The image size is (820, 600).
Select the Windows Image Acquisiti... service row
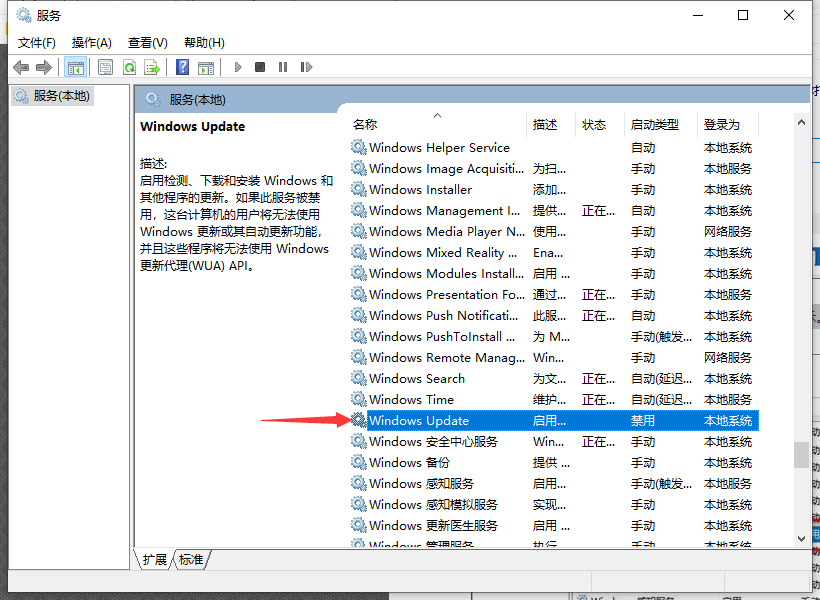554,168
